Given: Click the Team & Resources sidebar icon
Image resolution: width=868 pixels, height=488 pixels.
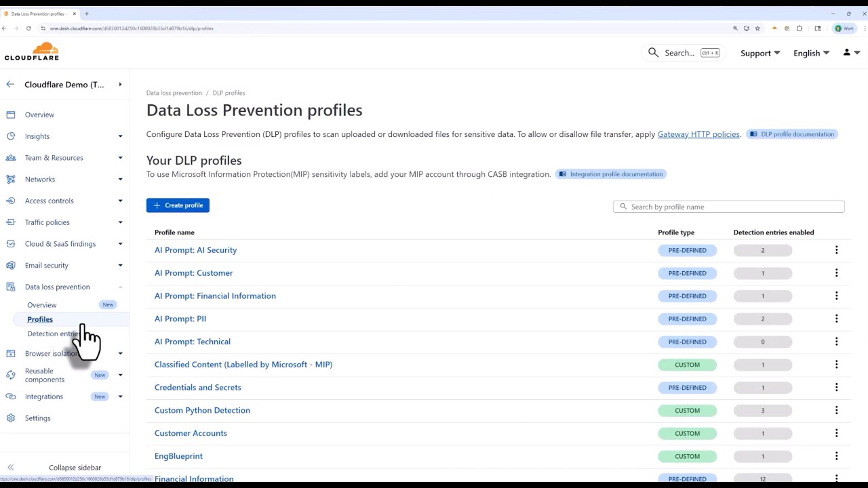Looking at the screenshot, I should [11, 158].
